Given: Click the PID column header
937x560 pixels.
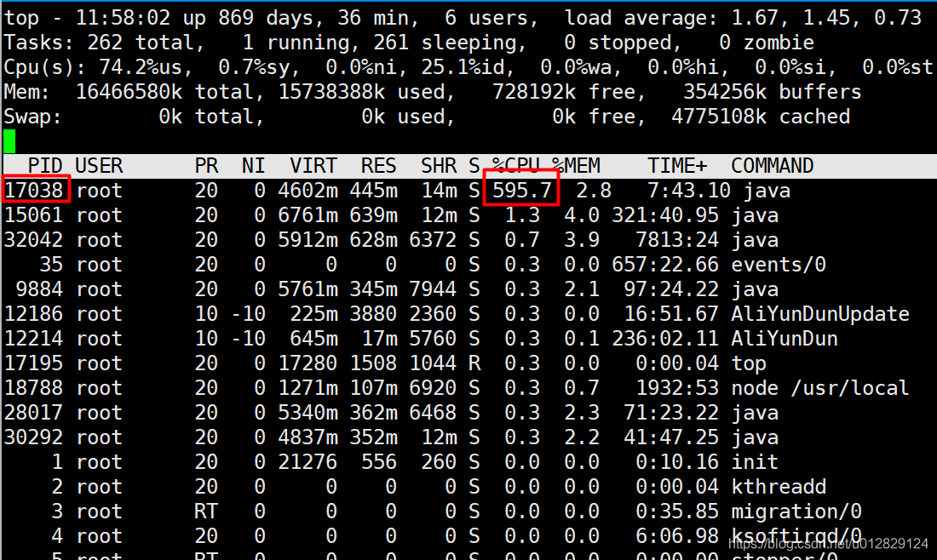Looking at the screenshot, I should point(45,165).
